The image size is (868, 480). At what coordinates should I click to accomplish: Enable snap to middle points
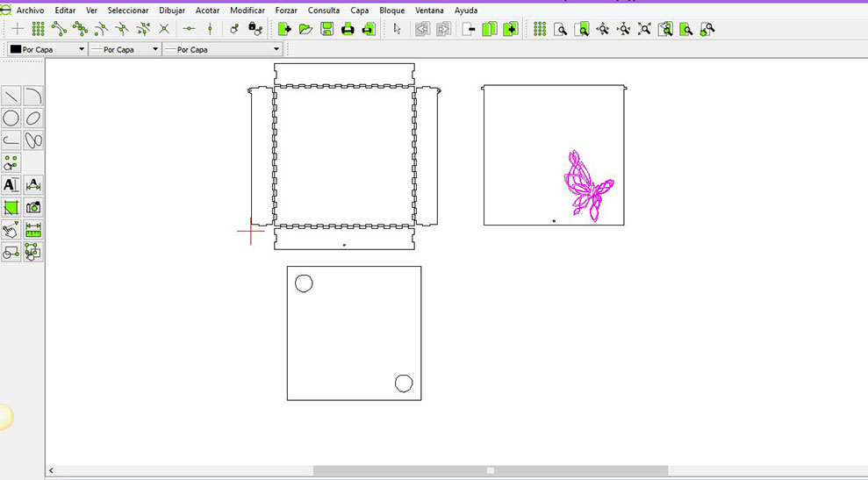point(122,29)
